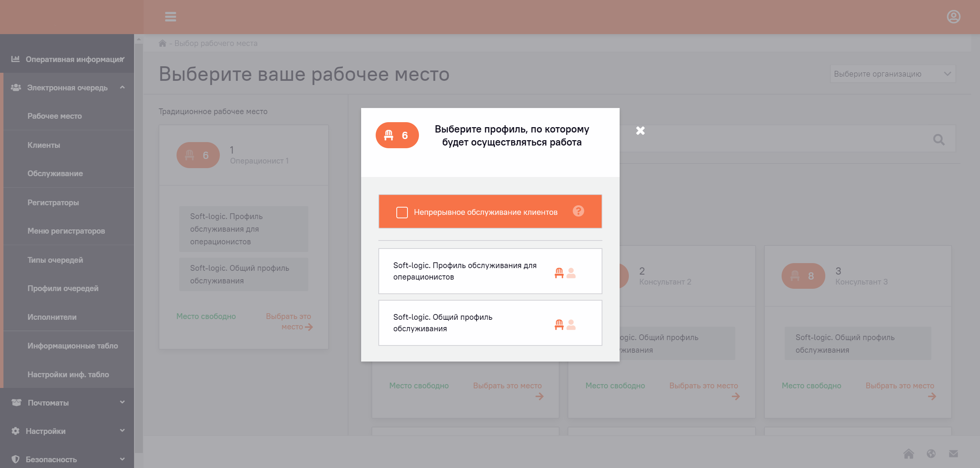Open Информационные табло item

(73, 346)
